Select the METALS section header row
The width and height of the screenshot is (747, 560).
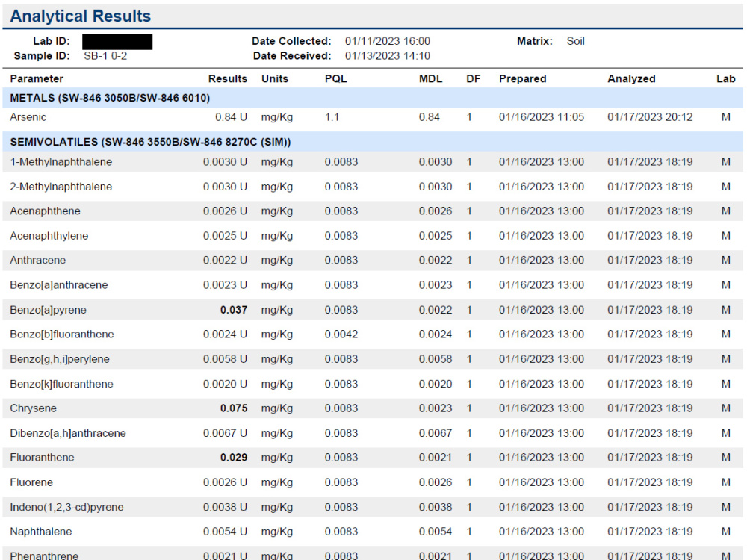tap(373, 98)
